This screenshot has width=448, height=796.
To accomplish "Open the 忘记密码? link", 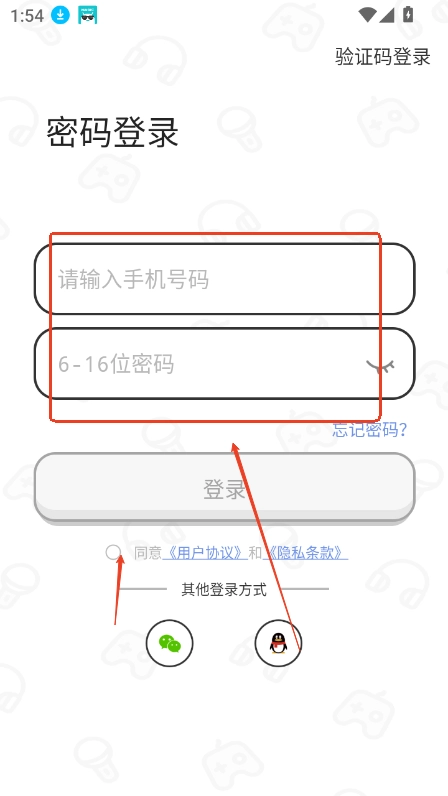I will [x=370, y=429].
